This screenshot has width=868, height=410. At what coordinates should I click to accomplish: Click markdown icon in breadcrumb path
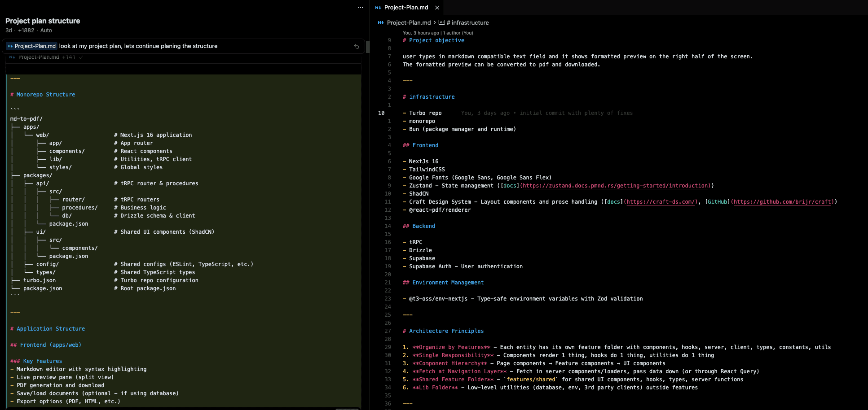point(381,22)
